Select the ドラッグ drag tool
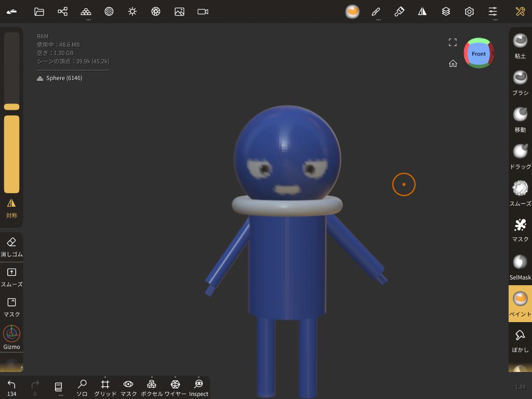The image size is (532, 399). [x=520, y=156]
